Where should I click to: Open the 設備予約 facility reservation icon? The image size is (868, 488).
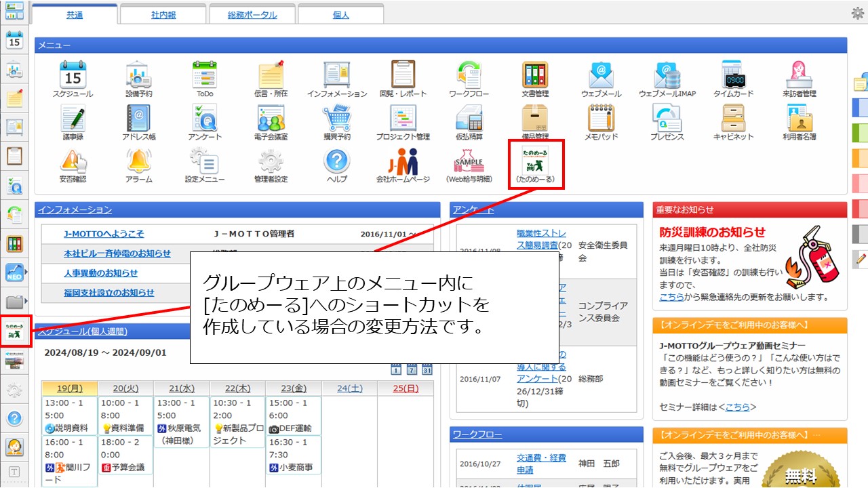click(x=138, y=76)
